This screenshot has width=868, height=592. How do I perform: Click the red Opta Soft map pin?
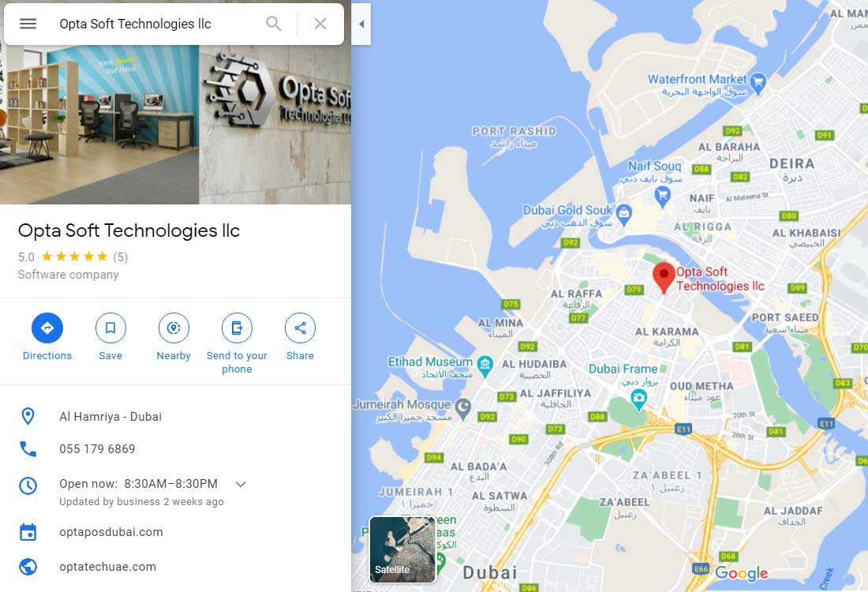pyautogui.click(x=664, y=277)
